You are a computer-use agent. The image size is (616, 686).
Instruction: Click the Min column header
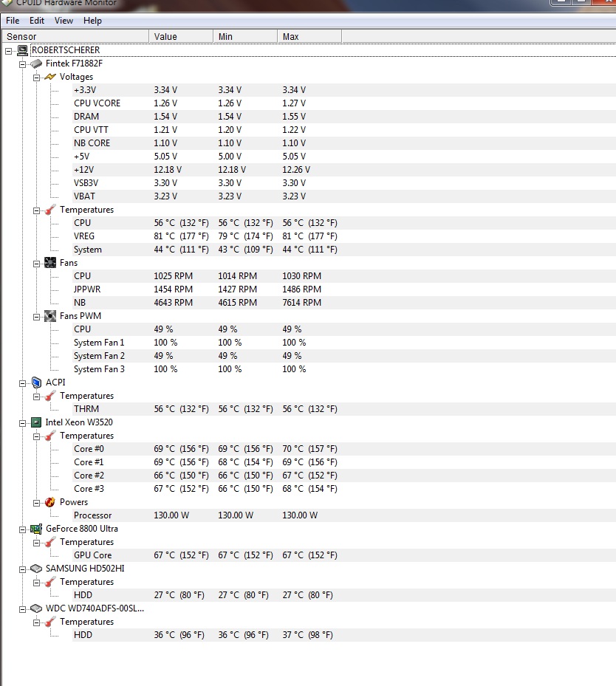coord(245,37)
